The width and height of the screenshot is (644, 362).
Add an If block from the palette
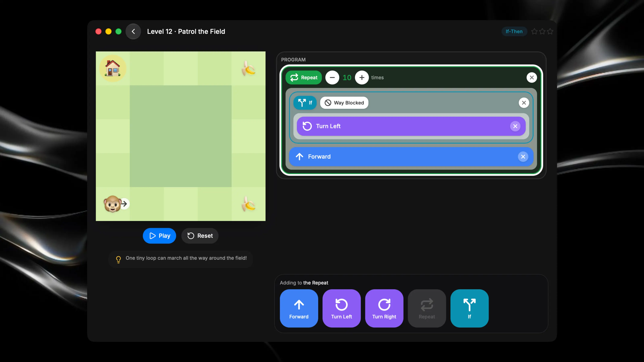pyautogui.click(x=470, y=308)
